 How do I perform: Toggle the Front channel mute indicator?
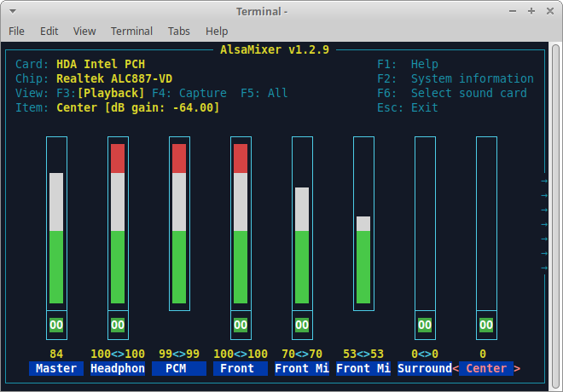[x=241, y=325]
